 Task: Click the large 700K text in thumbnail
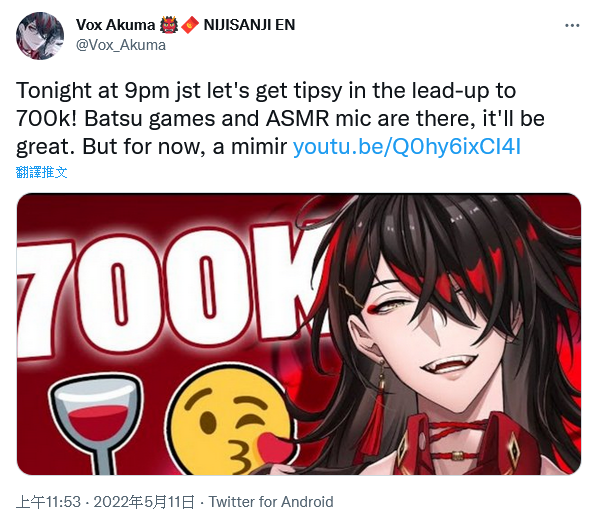point(170,290)
